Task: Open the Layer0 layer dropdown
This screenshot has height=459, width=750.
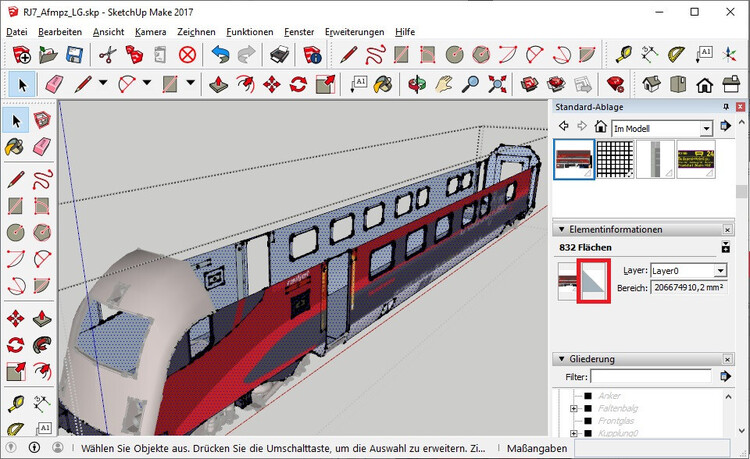Action: 720,270
